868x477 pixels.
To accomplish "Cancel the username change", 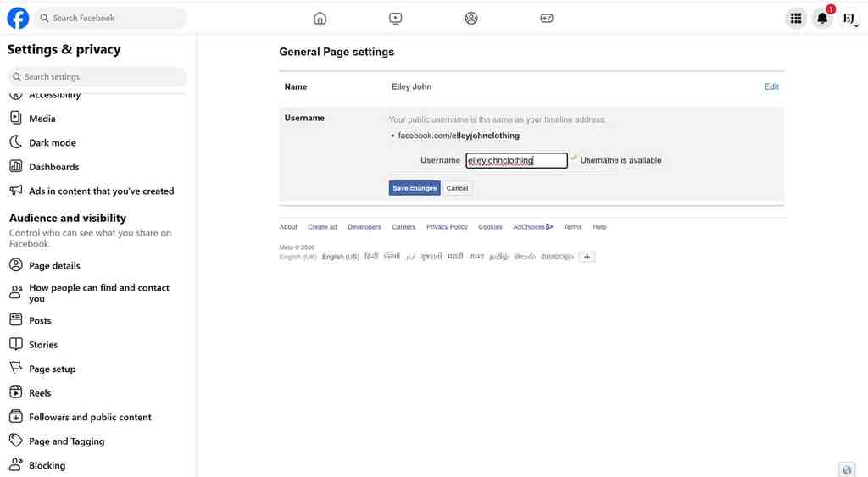I will click(x=457, y=188).
